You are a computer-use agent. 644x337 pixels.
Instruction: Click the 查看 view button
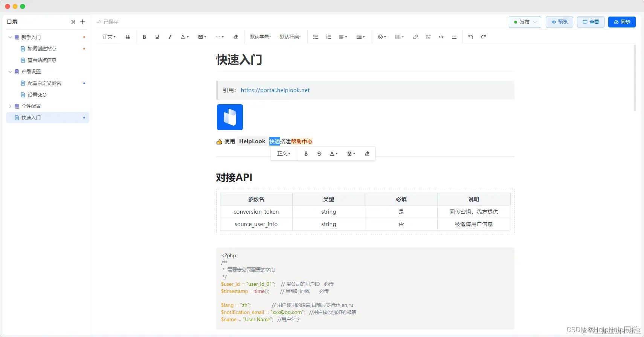[x=591, y=22]
